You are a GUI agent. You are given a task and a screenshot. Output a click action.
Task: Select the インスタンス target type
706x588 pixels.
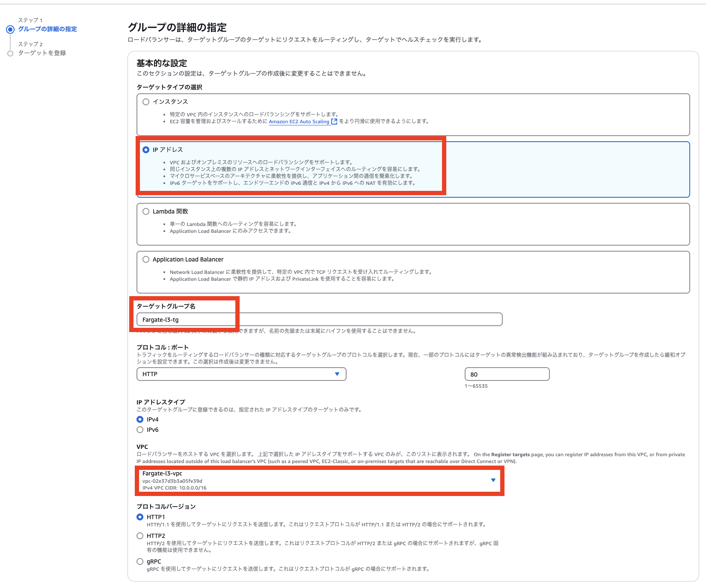coord(145,102)
